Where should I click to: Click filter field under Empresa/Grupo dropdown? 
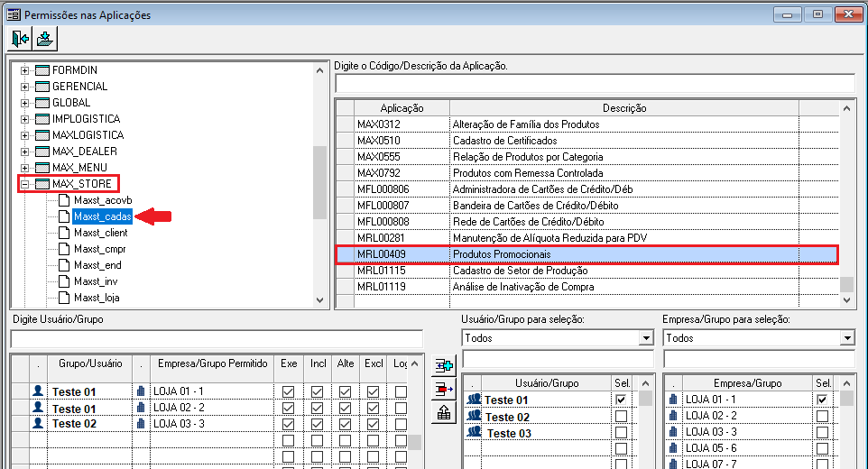pyautogui.click(x=759, y=359)
